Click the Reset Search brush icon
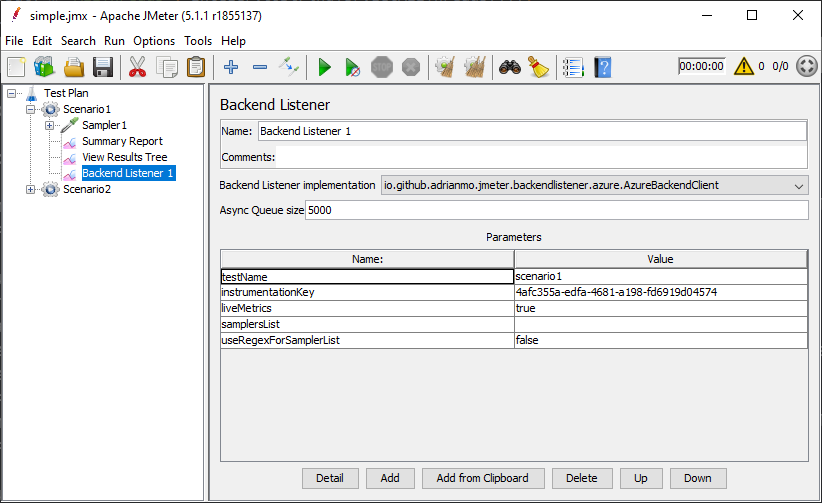The image size is (822, 503). 538,67
